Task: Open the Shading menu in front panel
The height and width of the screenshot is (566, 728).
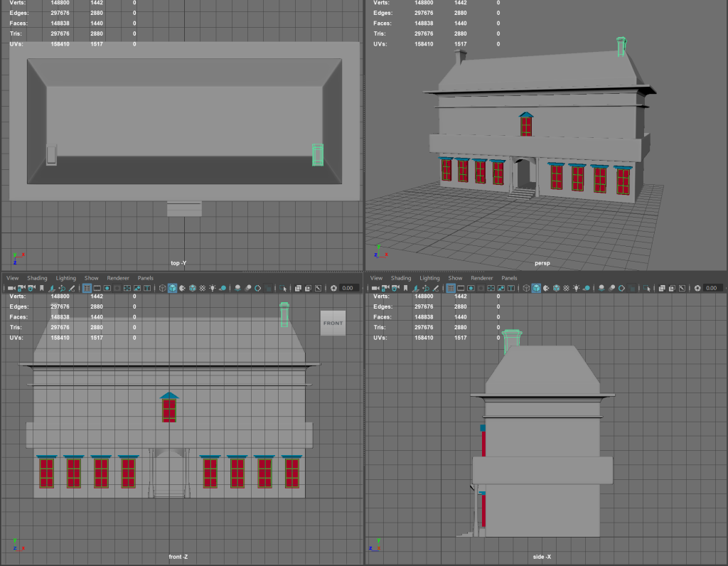Action: pos(37,278)
